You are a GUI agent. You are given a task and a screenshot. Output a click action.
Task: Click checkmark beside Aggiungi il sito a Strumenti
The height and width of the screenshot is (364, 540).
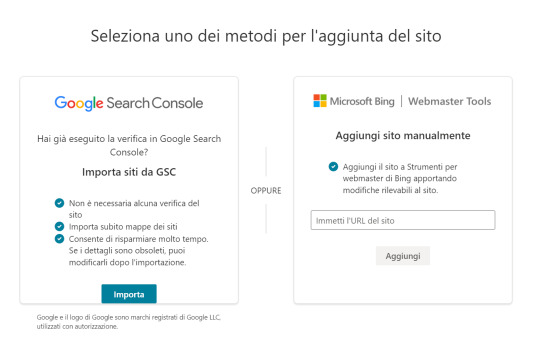pyautogui.click(x=333, y=167)
